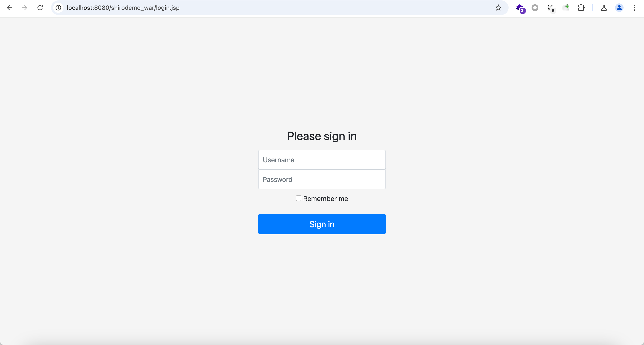Open Chrome's three-dot menu

coord(634,8)
